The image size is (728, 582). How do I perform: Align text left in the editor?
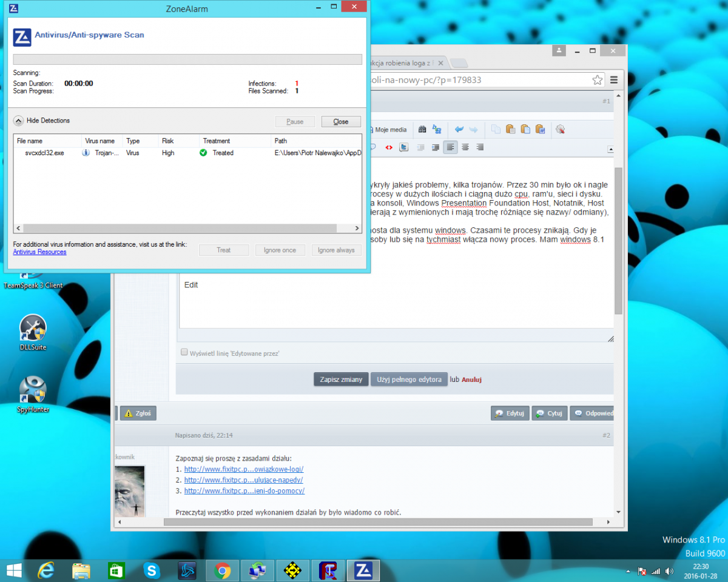pos(450,147)
